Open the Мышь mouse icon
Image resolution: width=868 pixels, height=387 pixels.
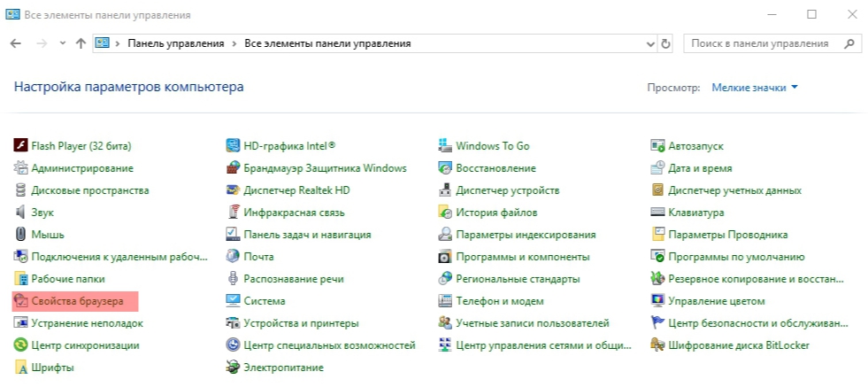[20, 235]
